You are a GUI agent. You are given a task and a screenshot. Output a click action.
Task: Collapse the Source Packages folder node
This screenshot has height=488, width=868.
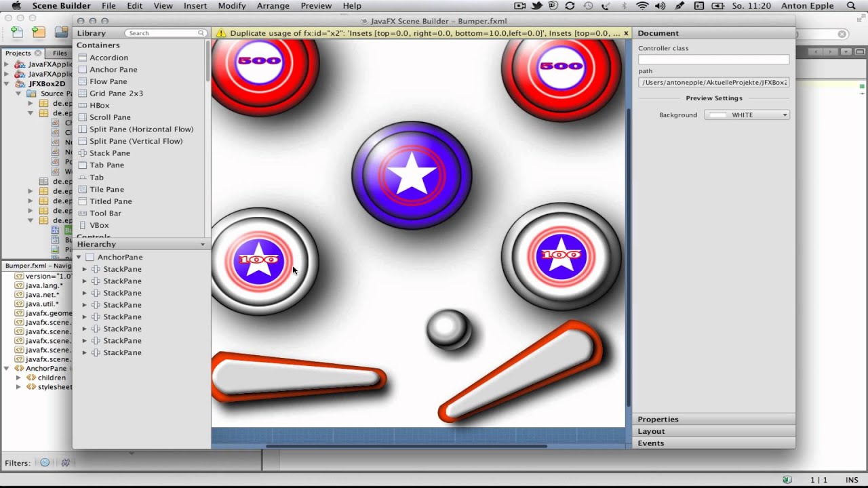point(18,94)
